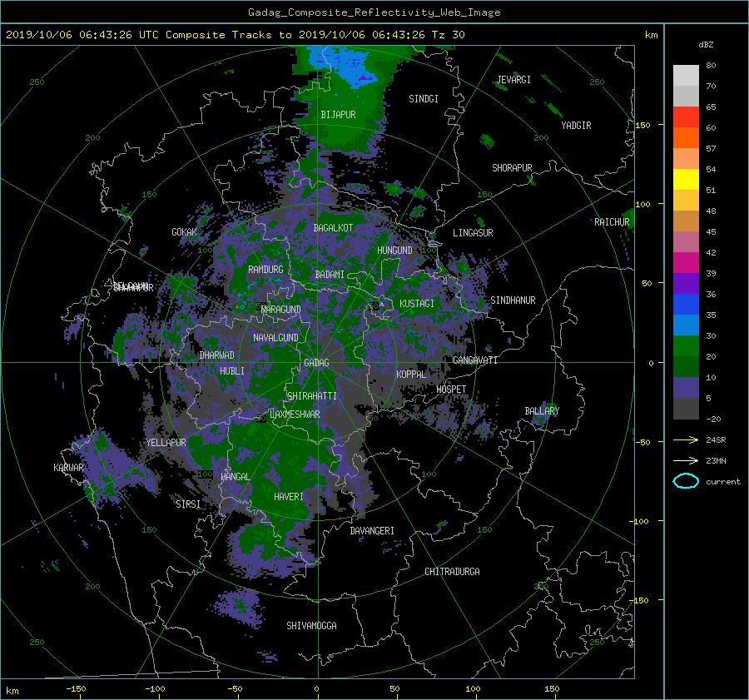Click the 'NARAGUND' city label
This screenshot has height=700, width=749.
coord(281,310)
